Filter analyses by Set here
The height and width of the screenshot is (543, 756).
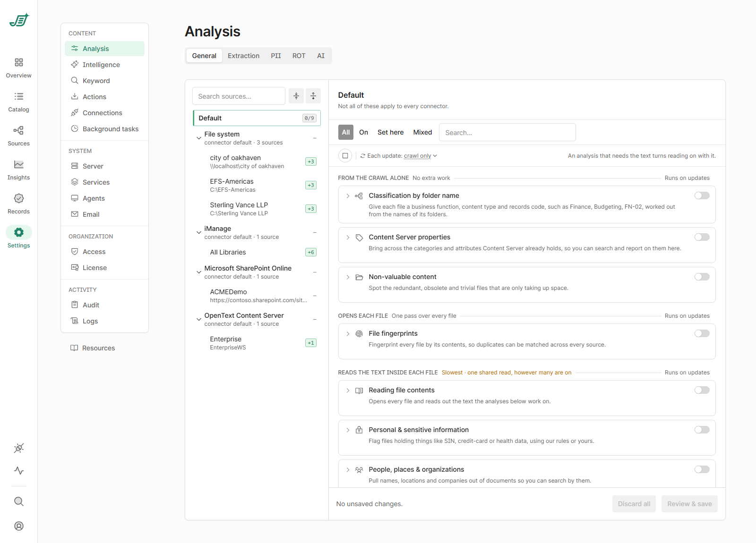tap(391, 132)
